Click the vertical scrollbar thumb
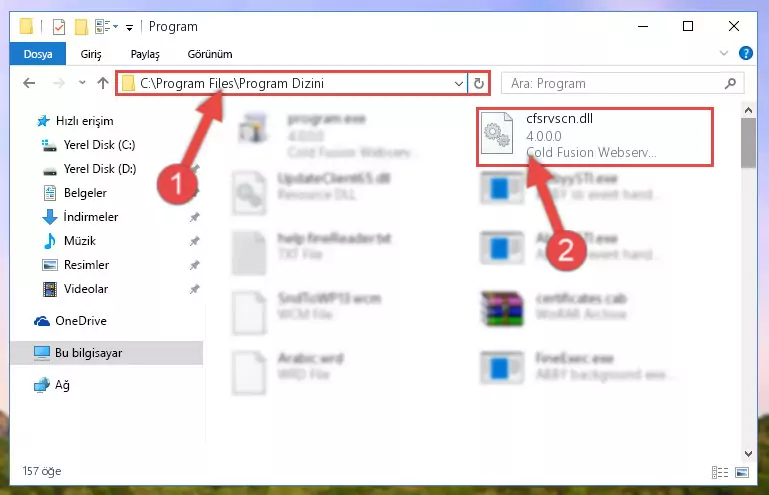Screen dimensions: 769x495 click(x=748, y=143)
